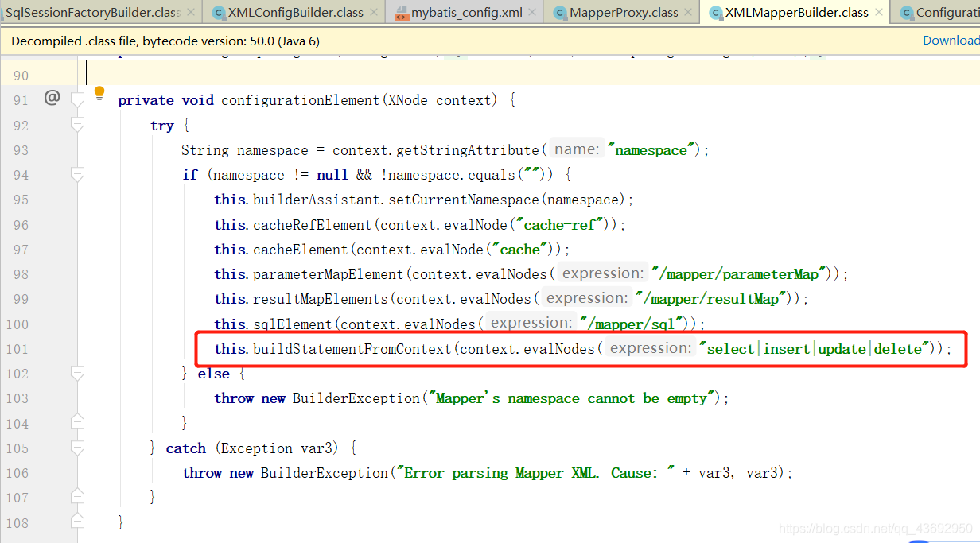Click the "select|insert|update|delete" string
Image resolution: width=980 pixels, height=543 pixels.
814,349
